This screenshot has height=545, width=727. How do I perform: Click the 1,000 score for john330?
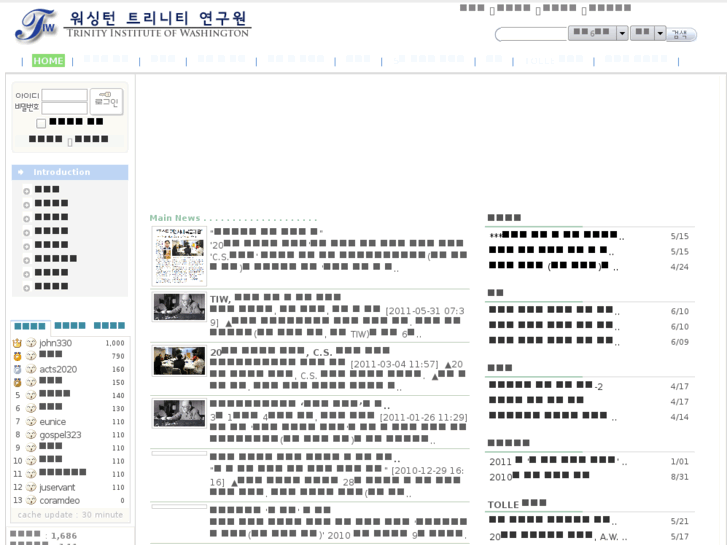[x=115, y=343]
